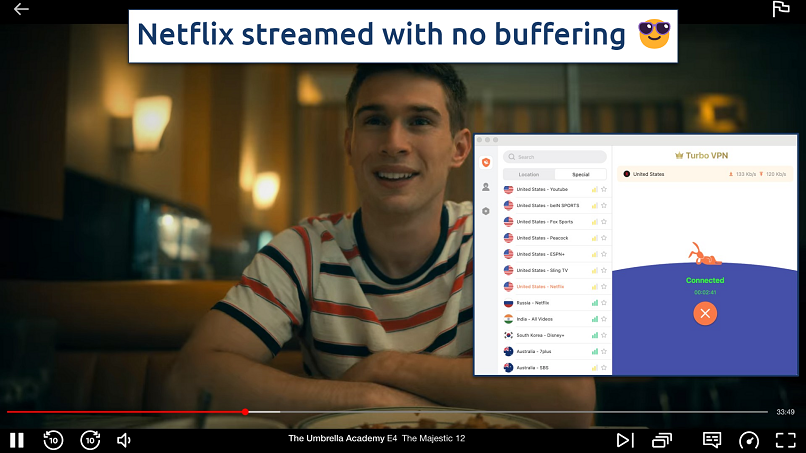The width and height of the screenshot is (806, 453).
Task: Star the South Korea - Disney+ server
Action: pyautogui.click(x=604, y=335)
